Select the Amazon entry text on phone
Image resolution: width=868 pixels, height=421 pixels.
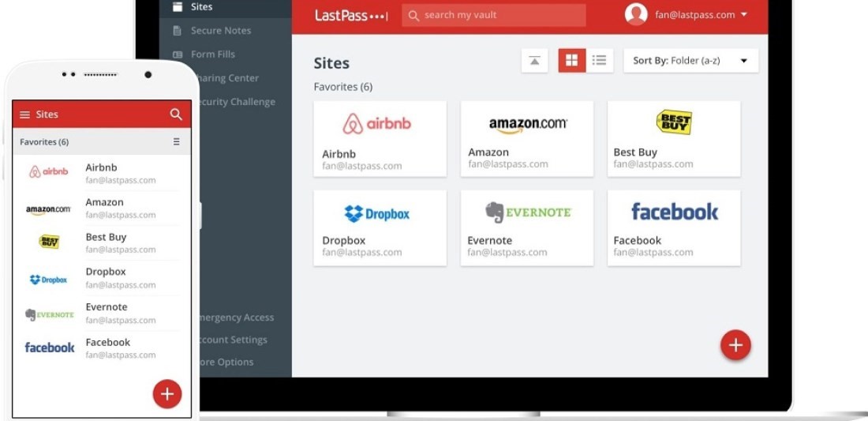point(121,209)
